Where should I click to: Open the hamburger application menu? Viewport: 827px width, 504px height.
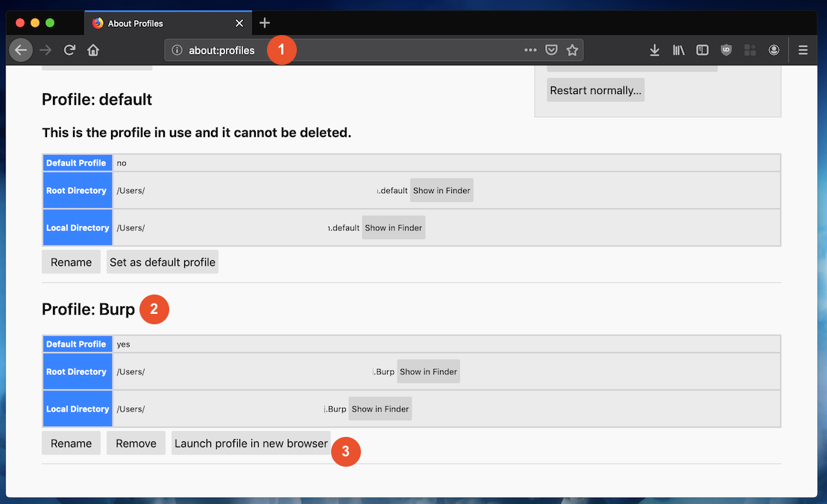click(802, 50)
